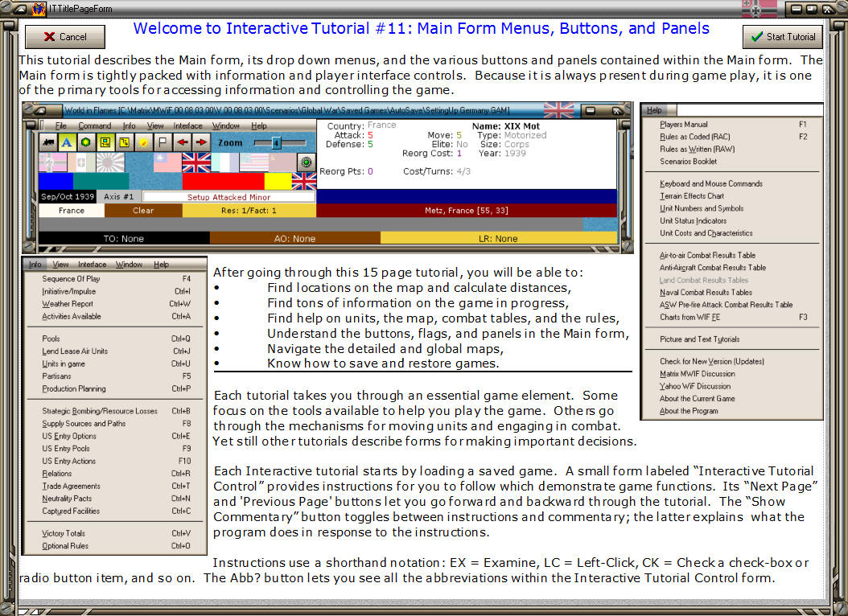Click the German war flag in the top title bar

point(759,9)
